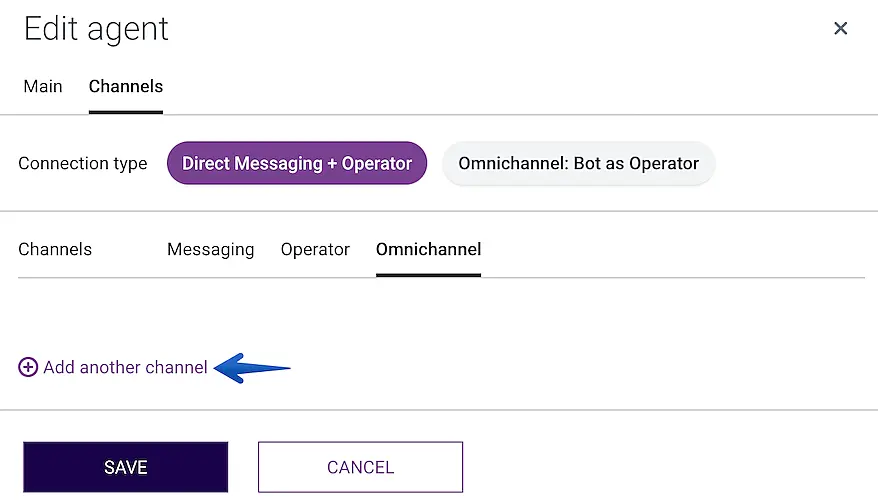Click the empty area above Add another channel
This screenshot has height=503, width=878.
pyautogui.click(x=300, y=315)
